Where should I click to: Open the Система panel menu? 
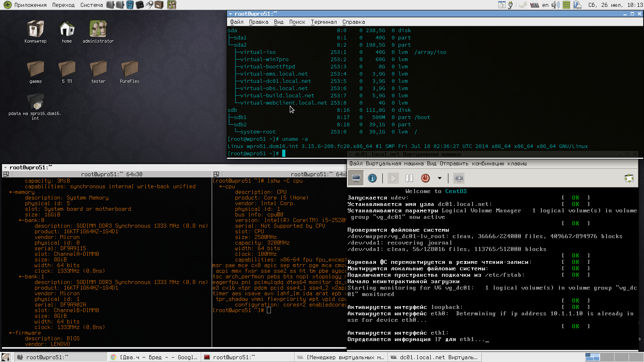click(91, 5)
